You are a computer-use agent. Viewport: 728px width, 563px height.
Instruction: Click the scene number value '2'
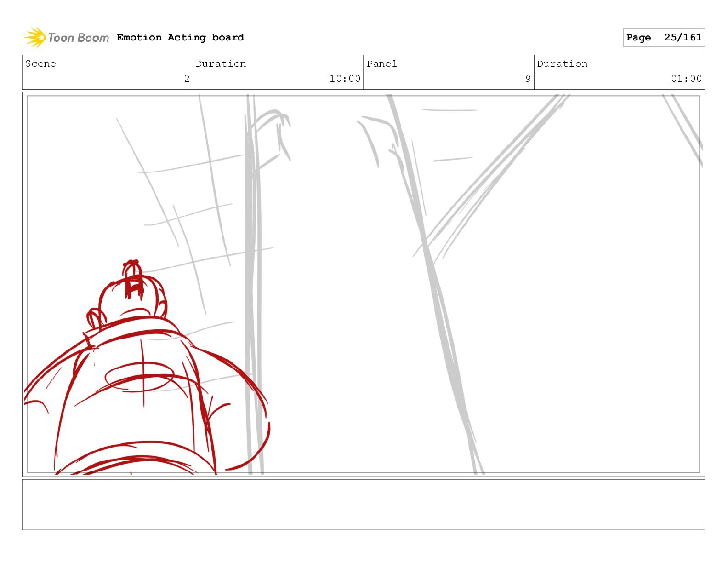point(187,79)
